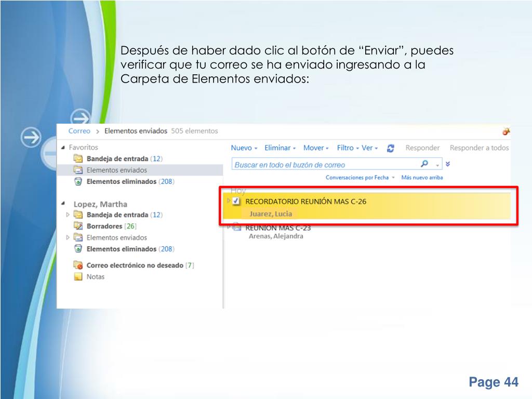The width and height of the screenshot is (532, 399).
Task: Click the Notas folder icon
Action: [78, 276]
